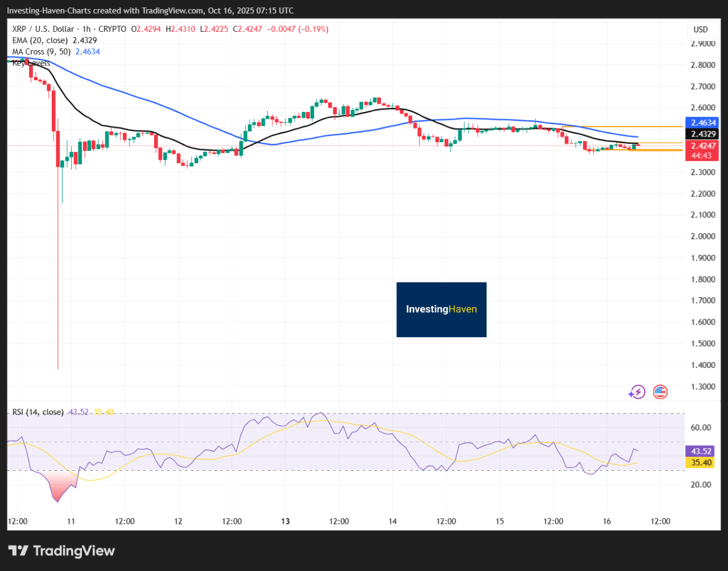
Task: Open the USD currency selector
Action: click(x=700, y=30)
